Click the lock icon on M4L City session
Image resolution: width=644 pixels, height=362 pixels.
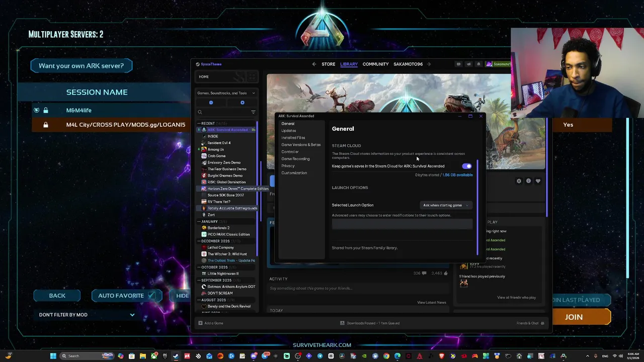point(46,125)
